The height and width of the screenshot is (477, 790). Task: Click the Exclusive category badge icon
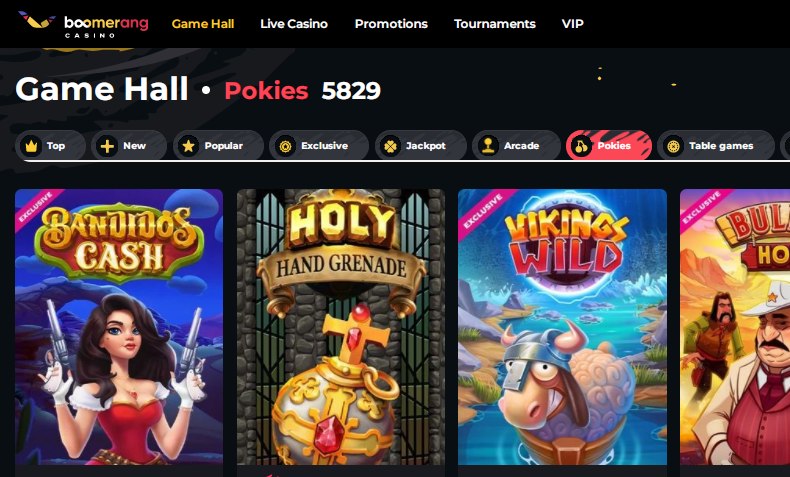(285, 146)
